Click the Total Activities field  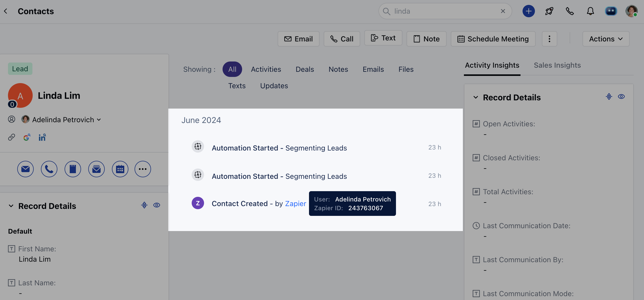pos(508,192)
